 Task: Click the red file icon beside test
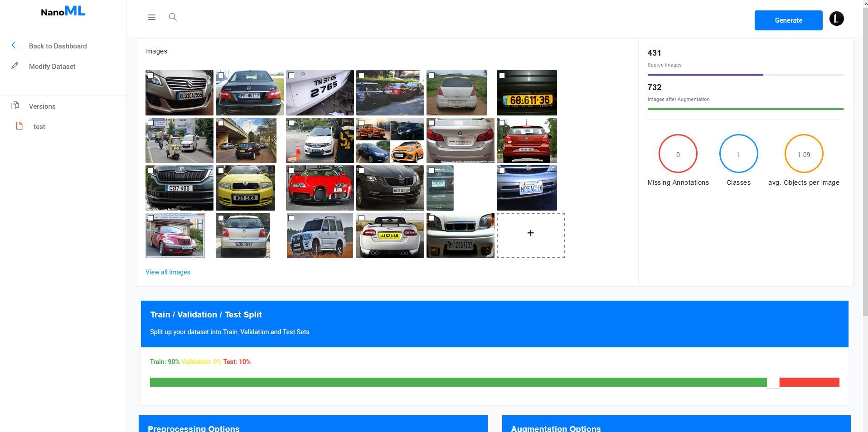point(19,126)
